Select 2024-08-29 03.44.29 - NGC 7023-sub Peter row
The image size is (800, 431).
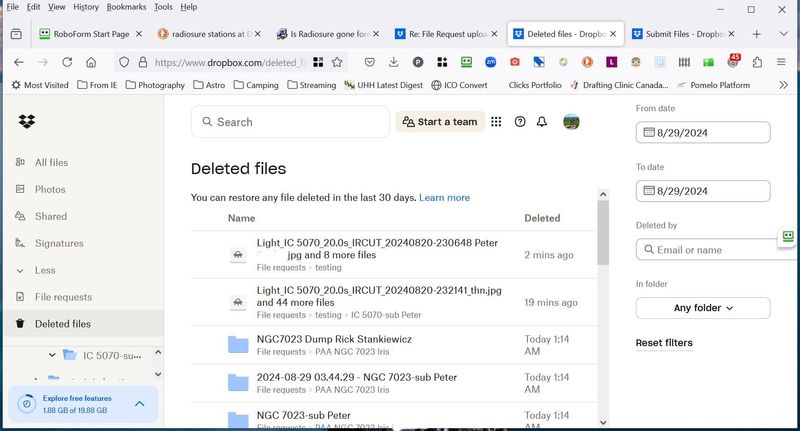[x=394, y=383]
